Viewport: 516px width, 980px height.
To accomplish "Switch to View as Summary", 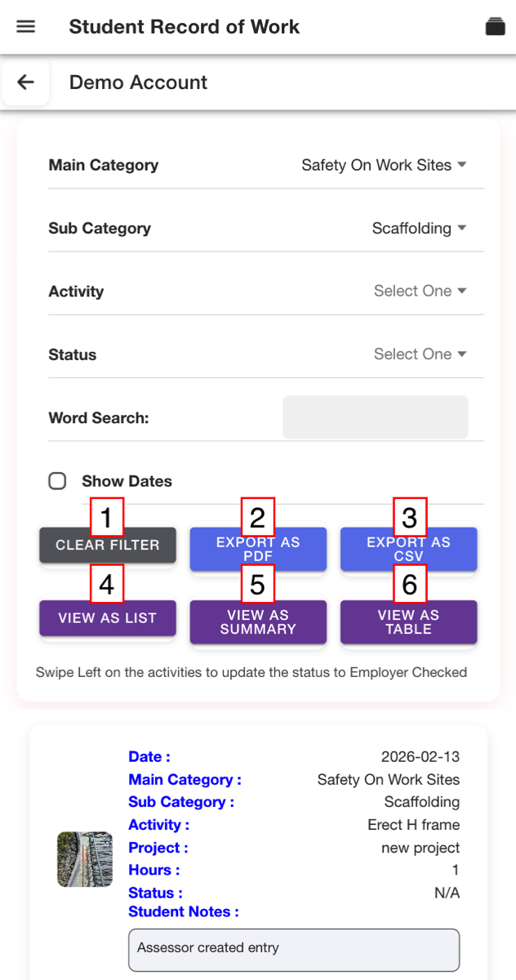I will point(258,622).
